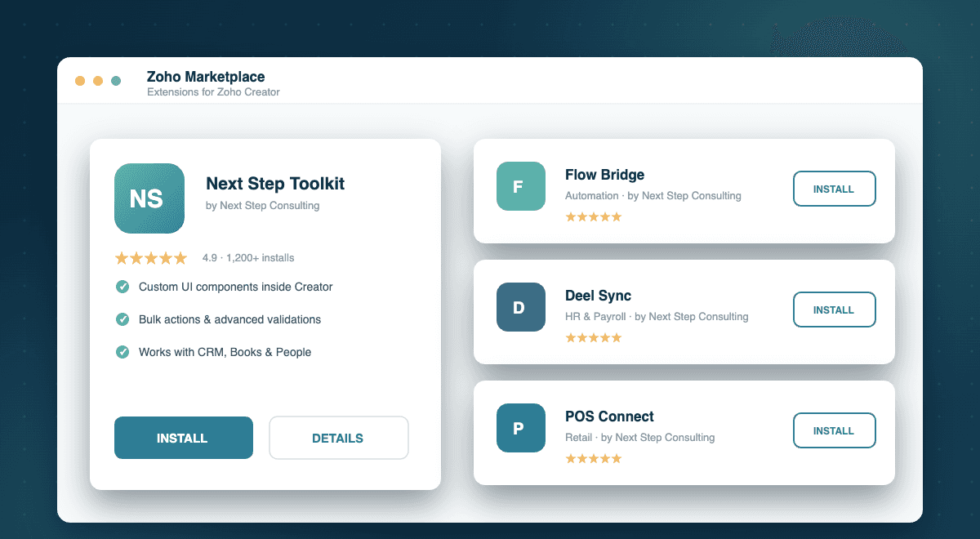The width and height of the screenshot is (980, 539).
Task: Open the Flow Bridge listing title
Action: 604,175
